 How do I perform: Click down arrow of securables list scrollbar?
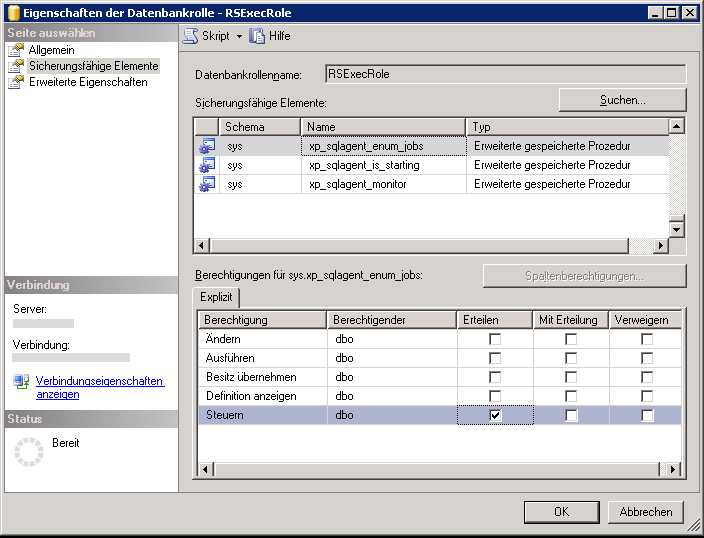[x=676, y=230]
